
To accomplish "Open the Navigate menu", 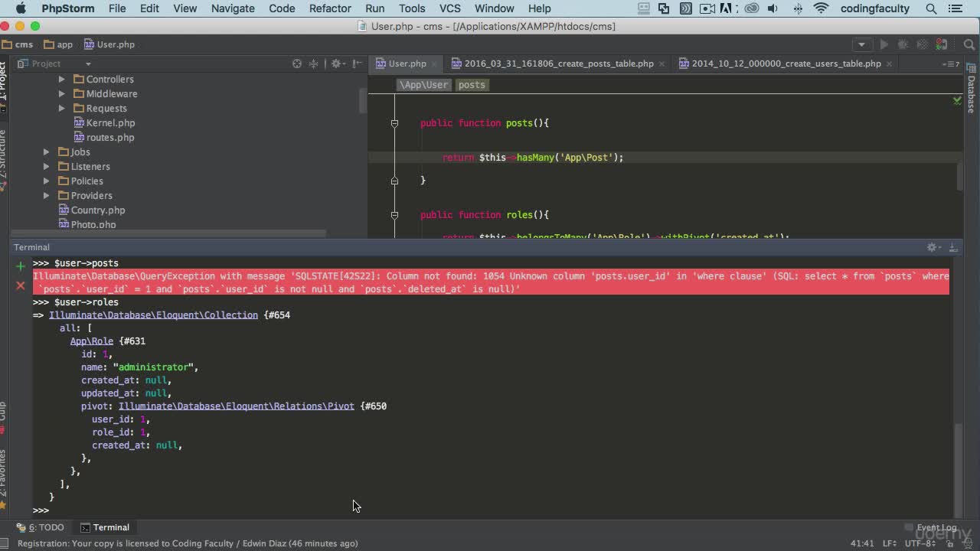I will [233, 8].
